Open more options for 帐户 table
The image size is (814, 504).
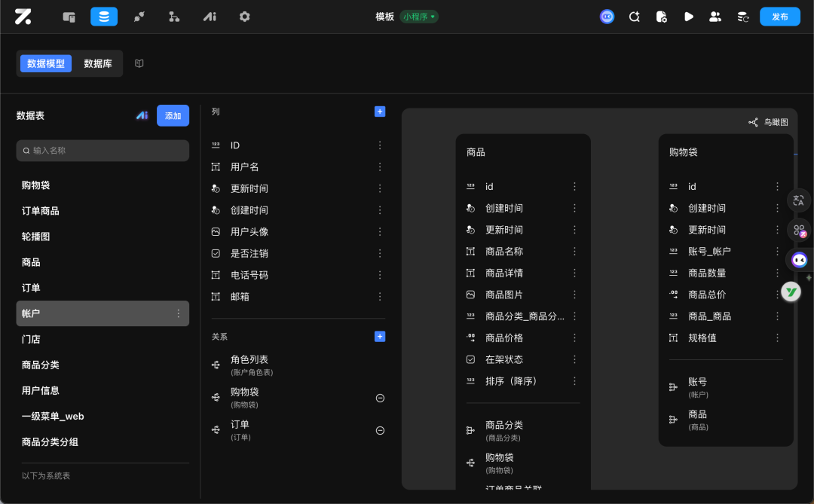coord(178,313)
